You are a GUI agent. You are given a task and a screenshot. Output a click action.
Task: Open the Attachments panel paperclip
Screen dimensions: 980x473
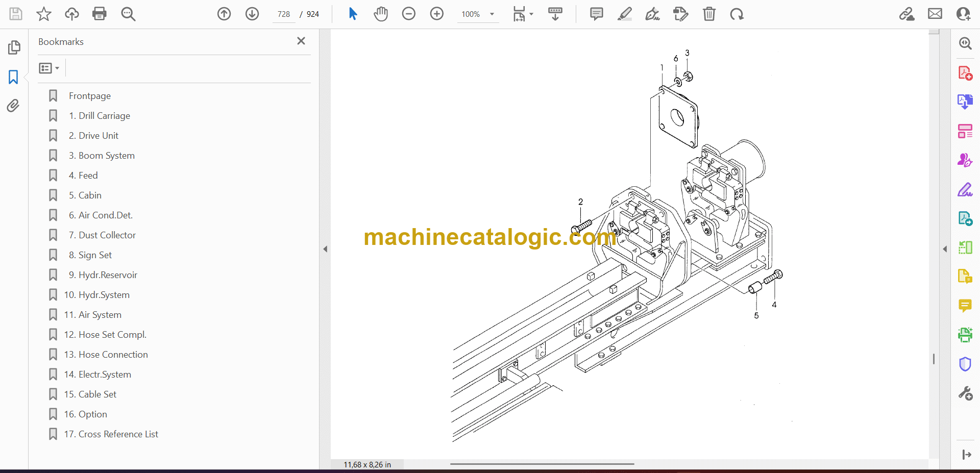pos(13,106)
